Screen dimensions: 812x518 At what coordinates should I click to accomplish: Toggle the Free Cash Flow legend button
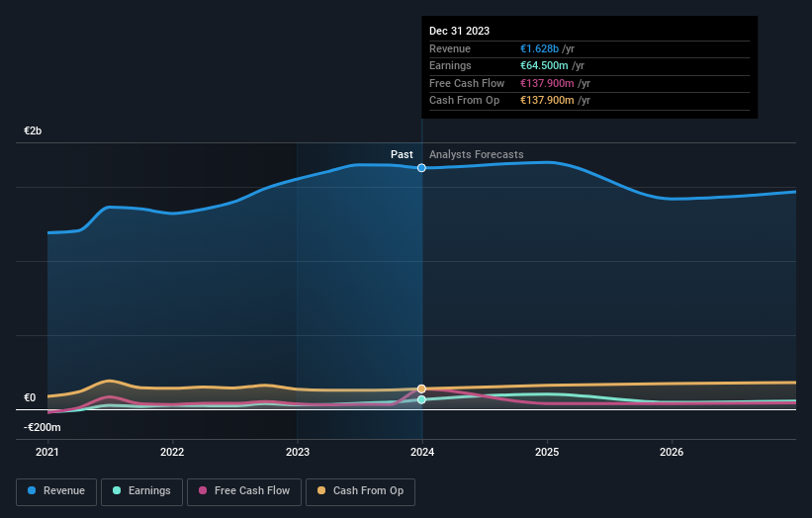[x=244, y=491]
